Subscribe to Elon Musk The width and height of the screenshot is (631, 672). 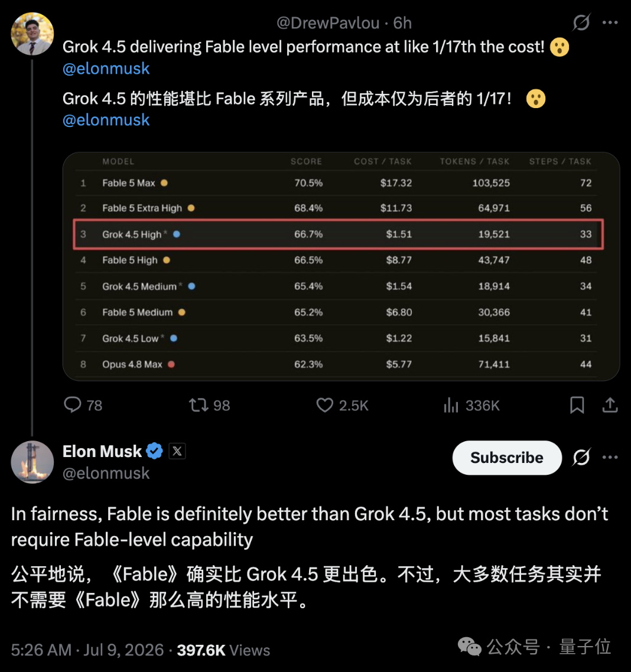507,458
